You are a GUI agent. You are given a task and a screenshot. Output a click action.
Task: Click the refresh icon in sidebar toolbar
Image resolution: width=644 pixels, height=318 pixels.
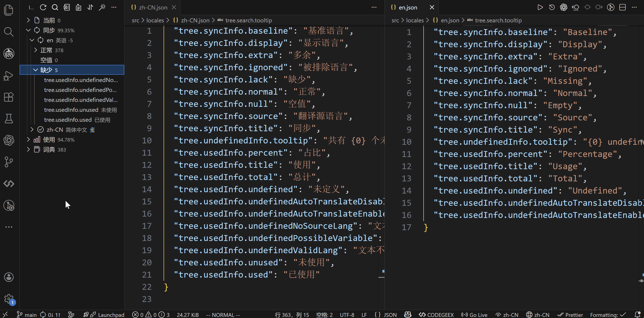pos(43,7)
